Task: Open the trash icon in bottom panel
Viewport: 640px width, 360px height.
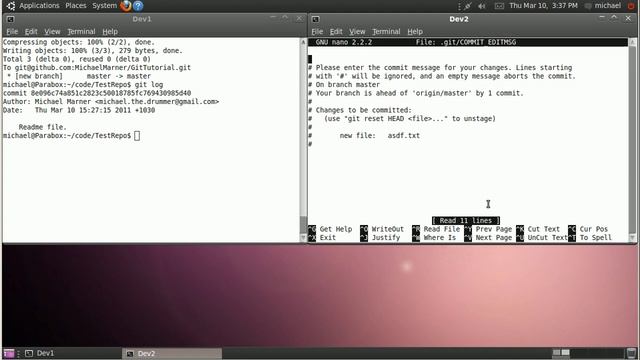Action: (631, 353)
